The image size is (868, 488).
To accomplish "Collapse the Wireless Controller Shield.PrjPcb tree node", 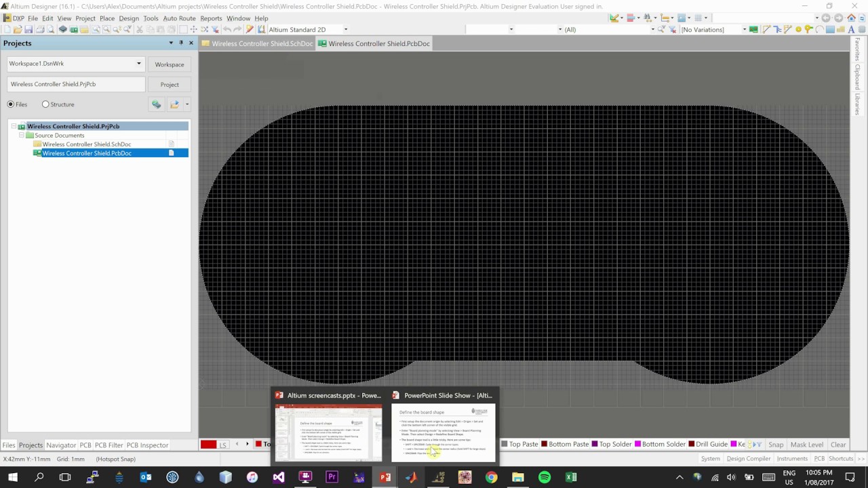I will 13,126.
